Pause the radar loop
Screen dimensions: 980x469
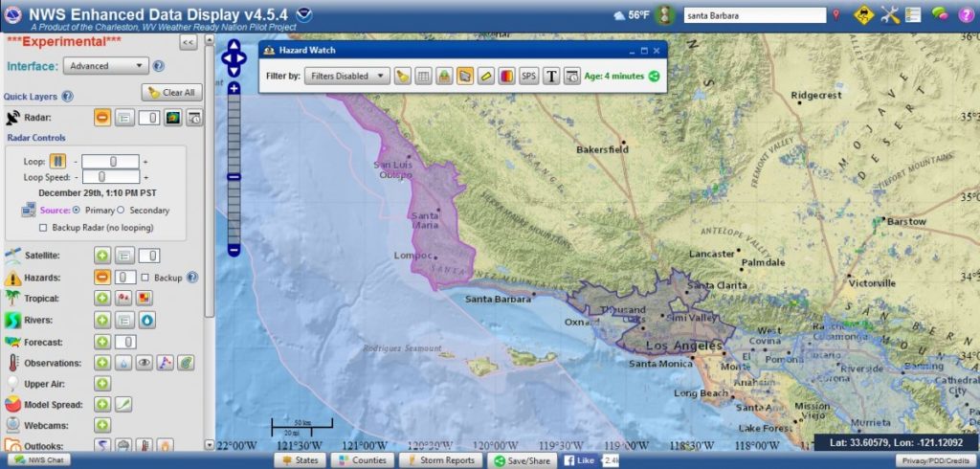coord(57,162)
